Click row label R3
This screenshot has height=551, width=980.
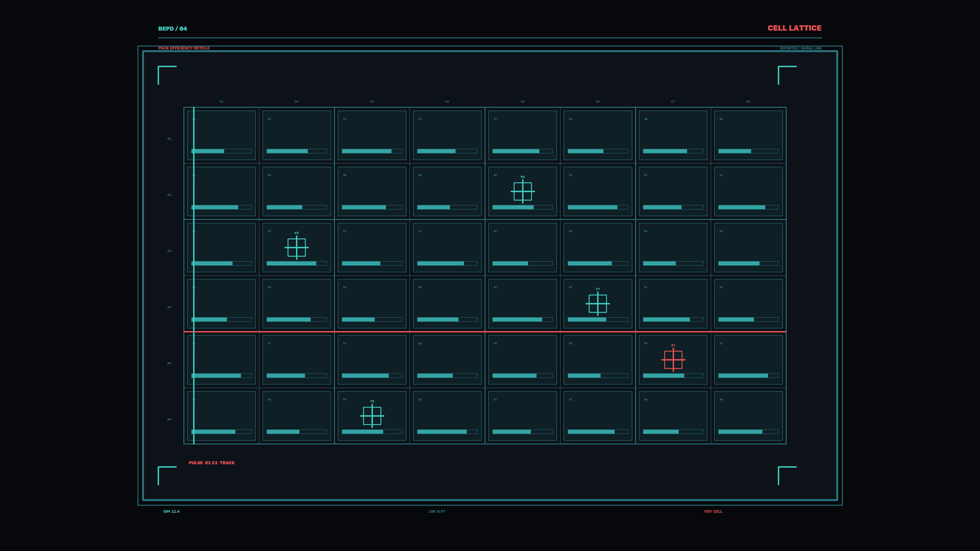(x=169, y=251)
